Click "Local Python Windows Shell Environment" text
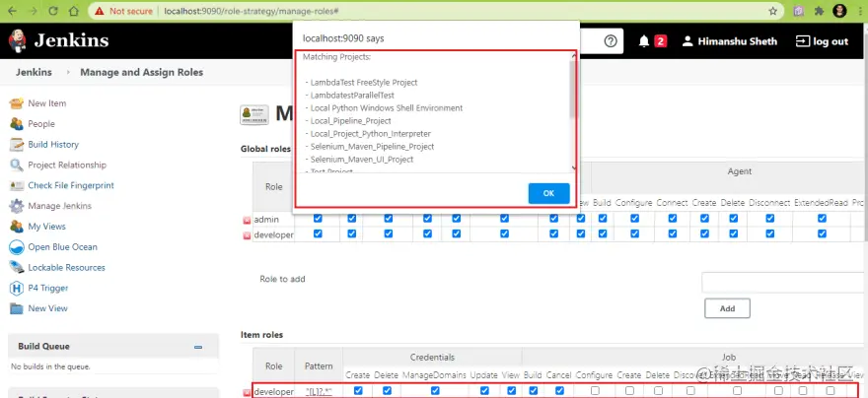This screenshot has height=398, width=868. (387, 107)
